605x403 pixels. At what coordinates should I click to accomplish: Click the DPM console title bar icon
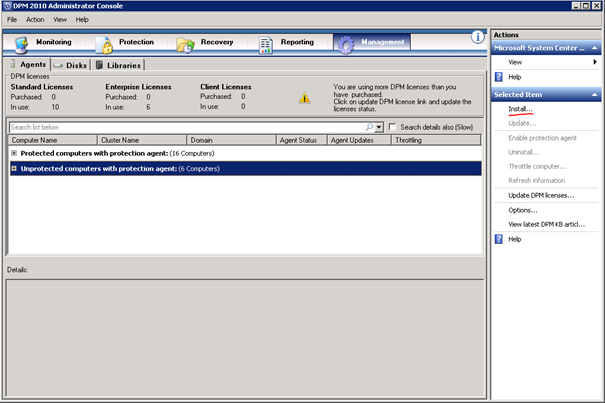[7, 6]
